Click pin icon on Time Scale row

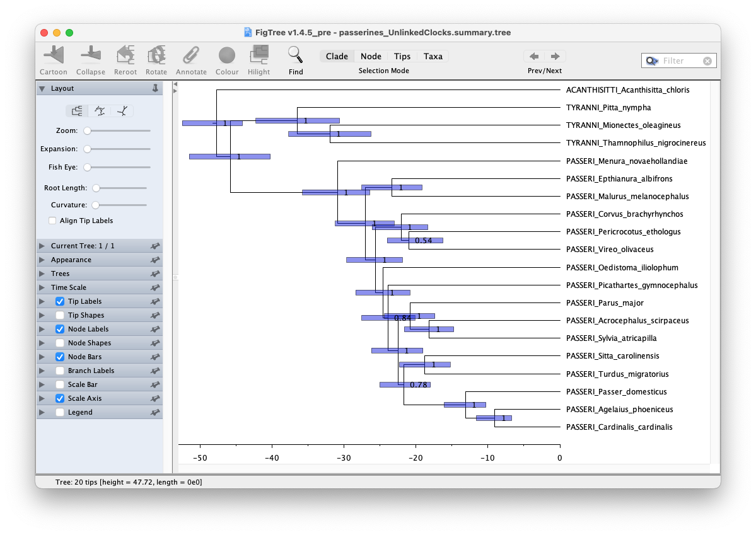pos(155,288)
